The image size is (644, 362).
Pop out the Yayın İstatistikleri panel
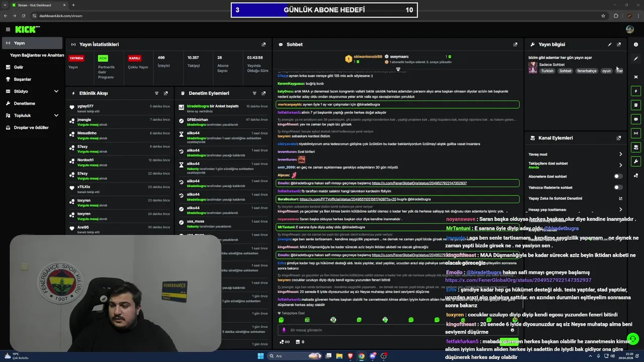point(263,44)
